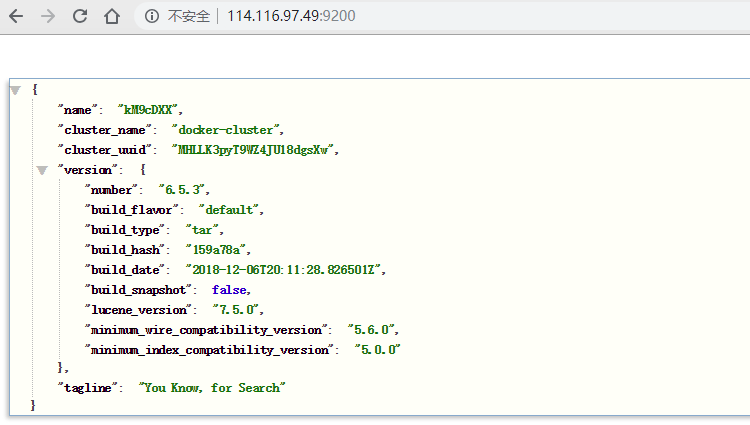The image size is (750, 425).
Task: Click the site info security icon
Action: pyautogui.click(x=152, y=16)
